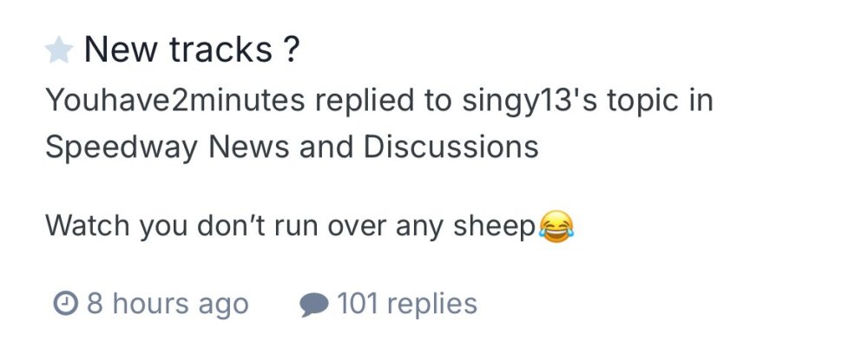Click the number "101" in the reply count
This screenshot has height=355, width=868.
tap(356, 304)
